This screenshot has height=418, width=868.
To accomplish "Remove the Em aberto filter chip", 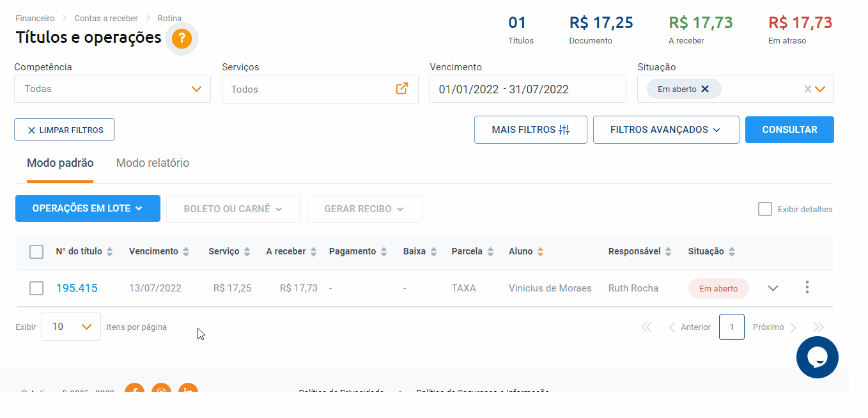I will tap(705, 89).
